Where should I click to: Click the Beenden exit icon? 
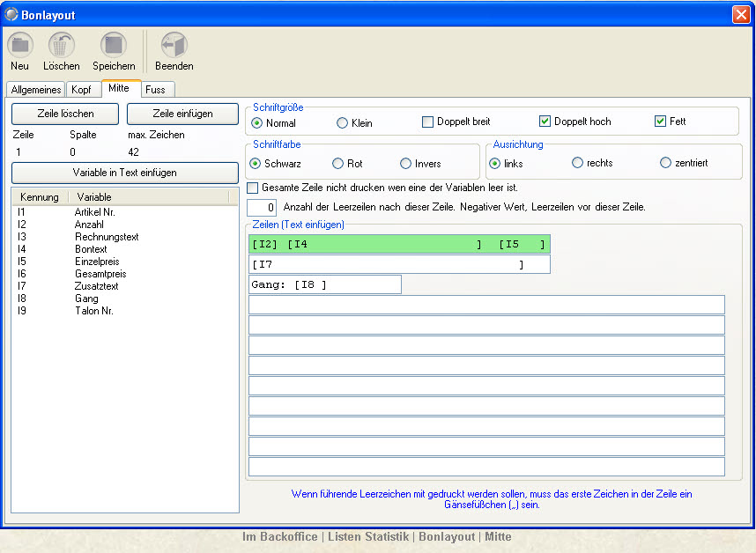(174, 46)
